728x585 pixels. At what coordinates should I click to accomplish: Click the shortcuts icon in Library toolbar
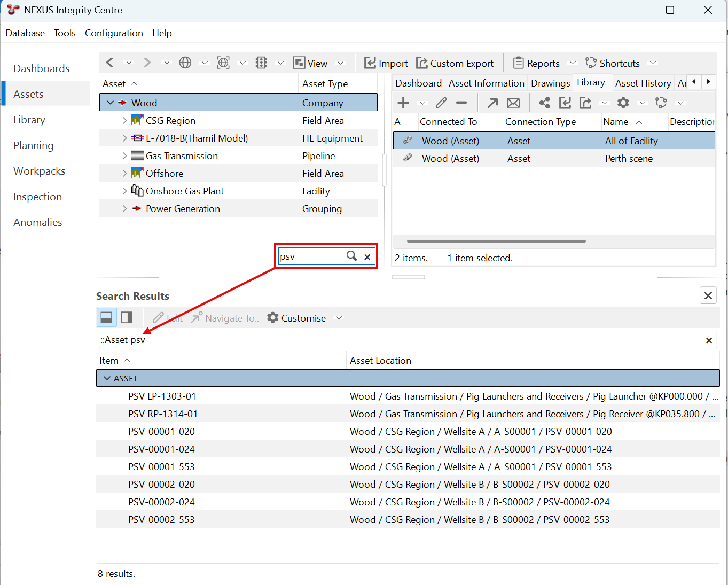point(661,103)
